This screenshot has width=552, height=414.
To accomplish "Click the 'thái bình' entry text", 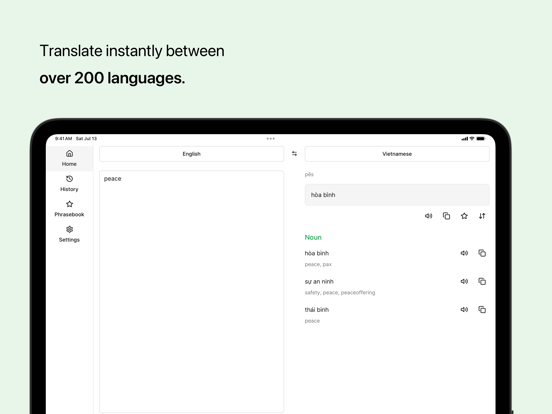I will 317,309.
